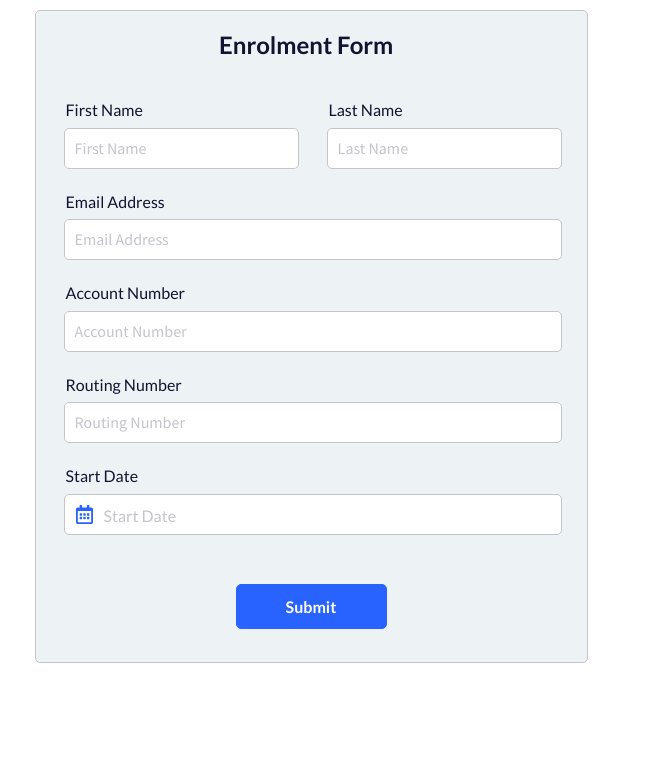The image size is (652, 762).
Task: Select the Email Address text box
Action: [312, 240]
